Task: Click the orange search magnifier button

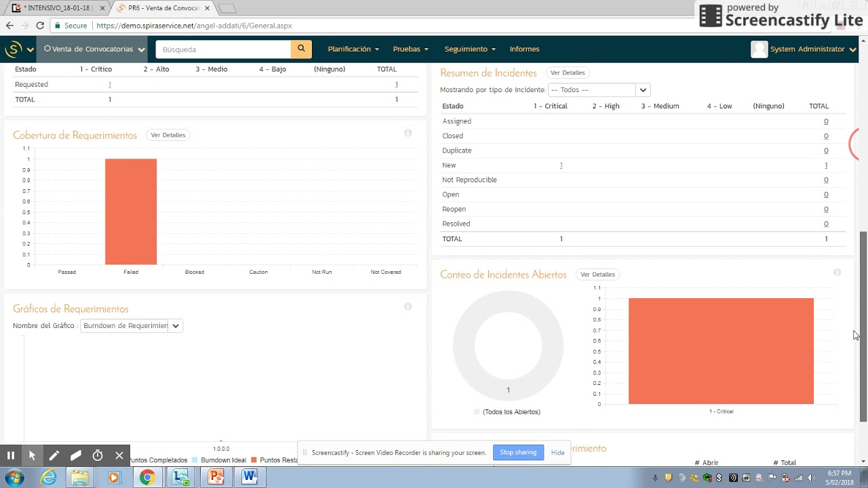Action: [301, 49]
